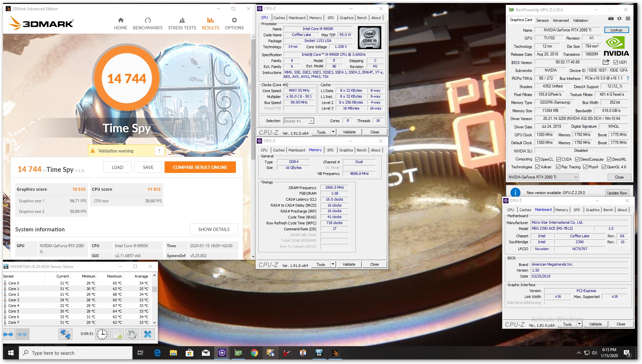Open 3DMark STRESS TESTS section

tap(182, 24)
